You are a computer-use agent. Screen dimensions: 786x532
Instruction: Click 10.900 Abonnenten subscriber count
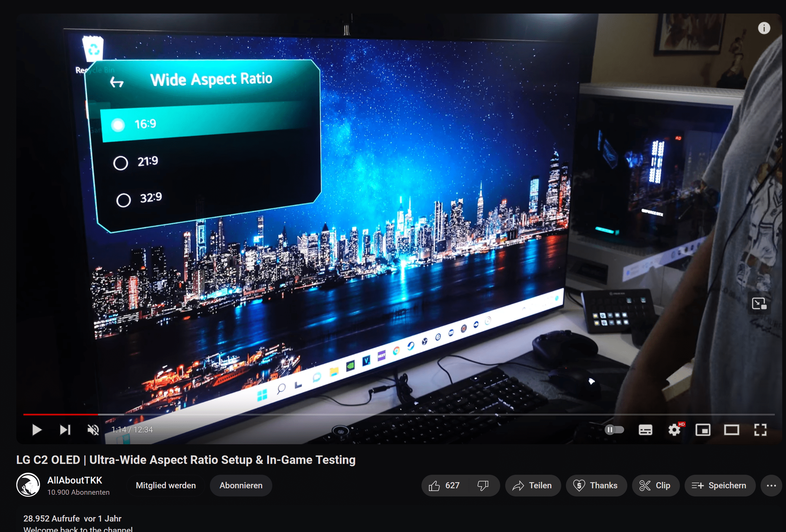click(x=78, y=492)
